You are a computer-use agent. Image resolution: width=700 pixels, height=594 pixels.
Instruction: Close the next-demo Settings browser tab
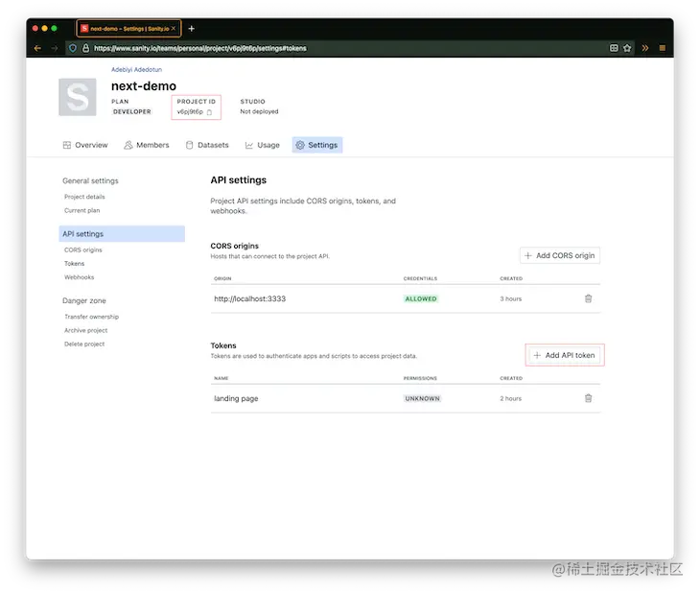(174, 28)
